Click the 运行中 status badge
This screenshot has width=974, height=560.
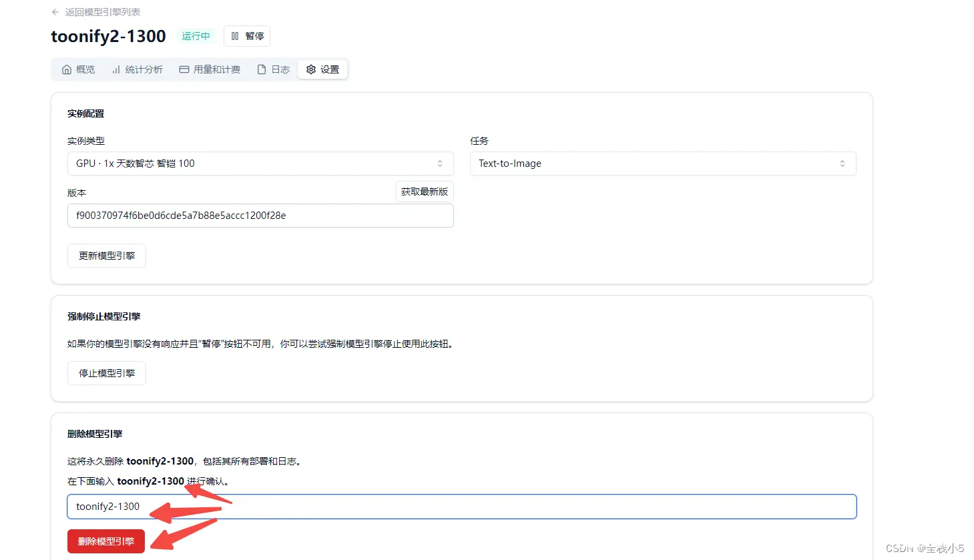pos(196,36)
